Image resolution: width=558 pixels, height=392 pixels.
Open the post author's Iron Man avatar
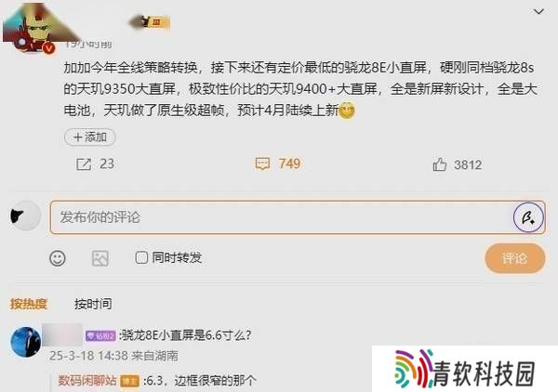click(x=33, y=29)
